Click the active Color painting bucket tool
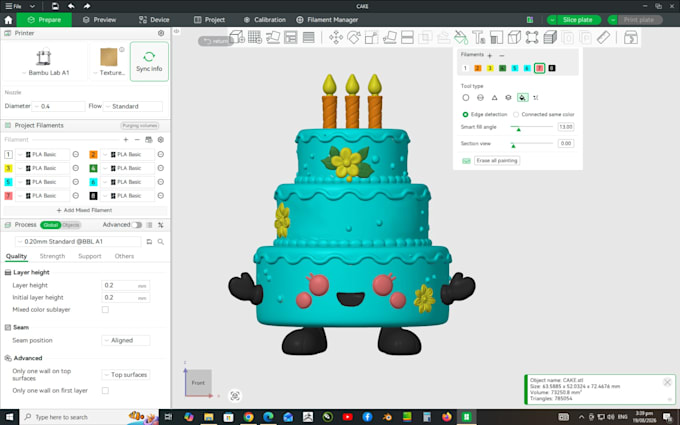 coord(461,37)
